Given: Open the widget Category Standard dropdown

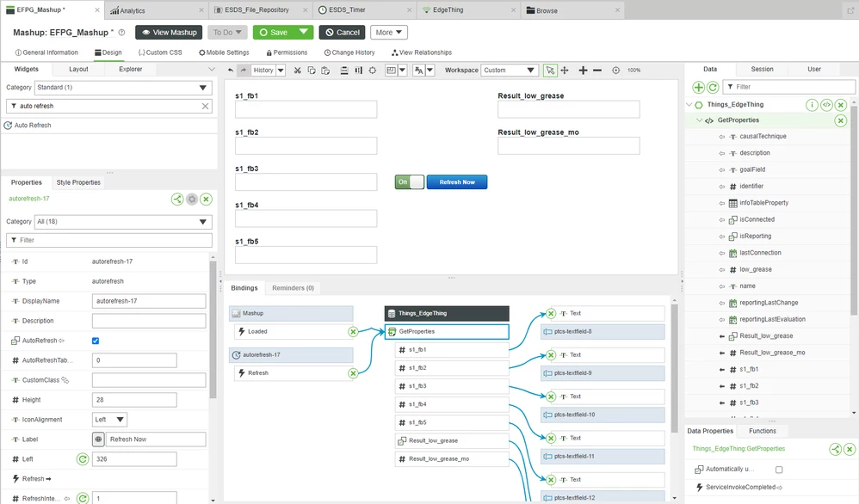Looking at the screenshot, I should point(123,88).
